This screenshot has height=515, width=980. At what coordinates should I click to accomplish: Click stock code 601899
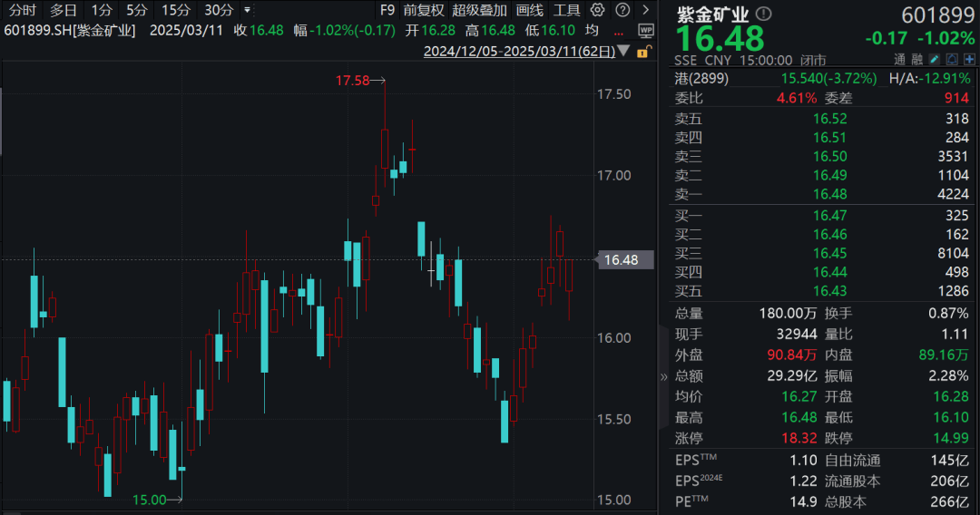pos(937,15)
